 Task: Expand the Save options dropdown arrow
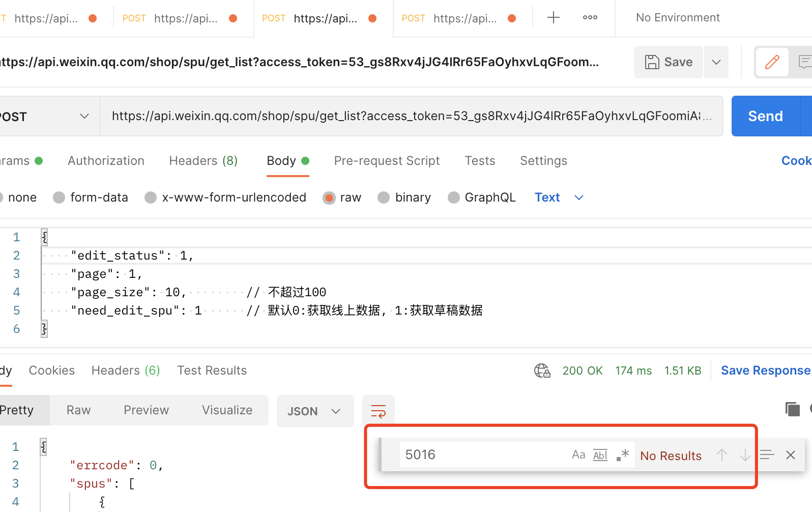click(716, 62)
